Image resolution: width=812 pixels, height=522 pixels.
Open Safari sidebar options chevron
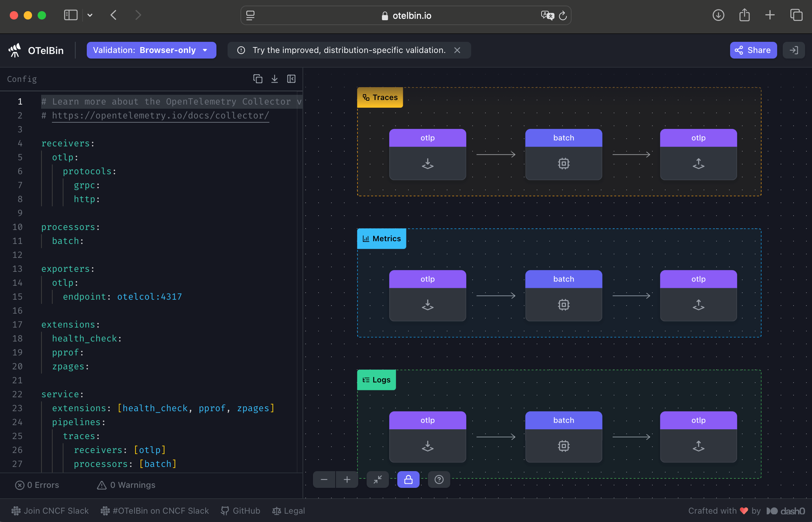pyautogui.click(x=90, y=15)
